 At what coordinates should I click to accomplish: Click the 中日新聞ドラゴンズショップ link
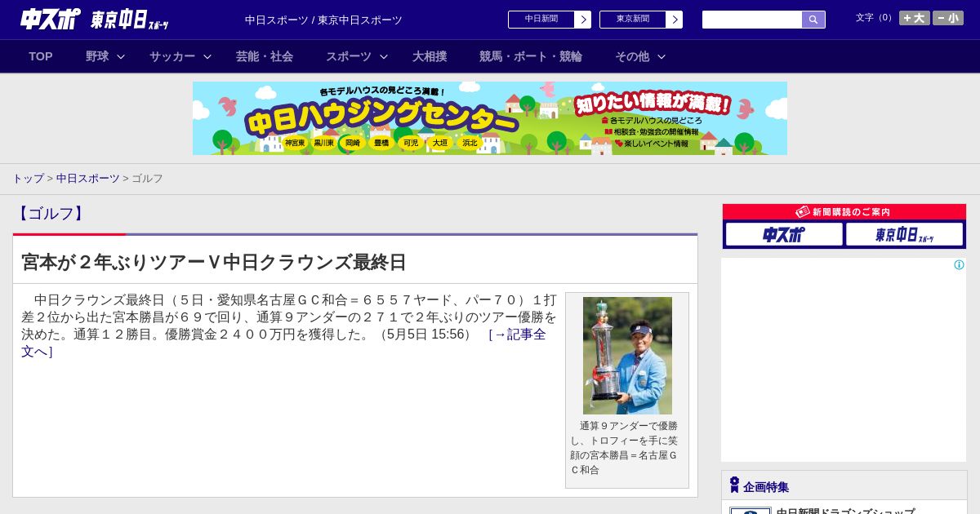point(845,511)
